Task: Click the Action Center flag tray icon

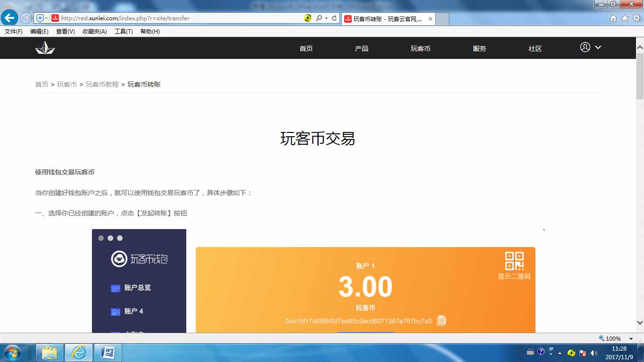Action: [583, 353]
